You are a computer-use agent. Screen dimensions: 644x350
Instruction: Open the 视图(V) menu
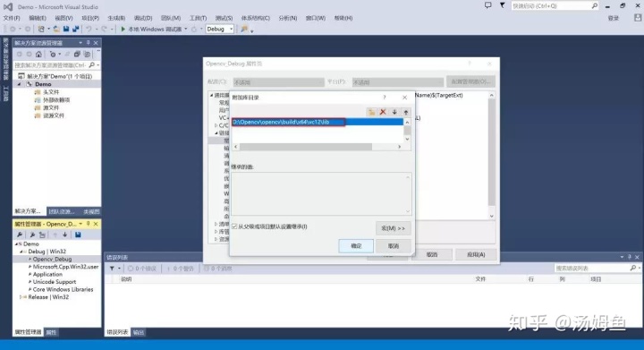pos(64,18)
